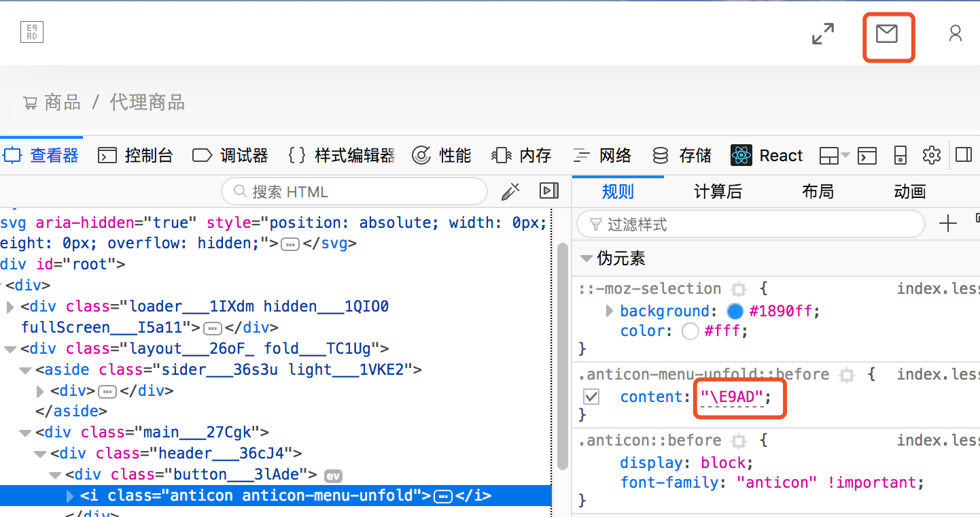Click the #fff white color swatch
The image size is (980, 517).
[690, 331]
